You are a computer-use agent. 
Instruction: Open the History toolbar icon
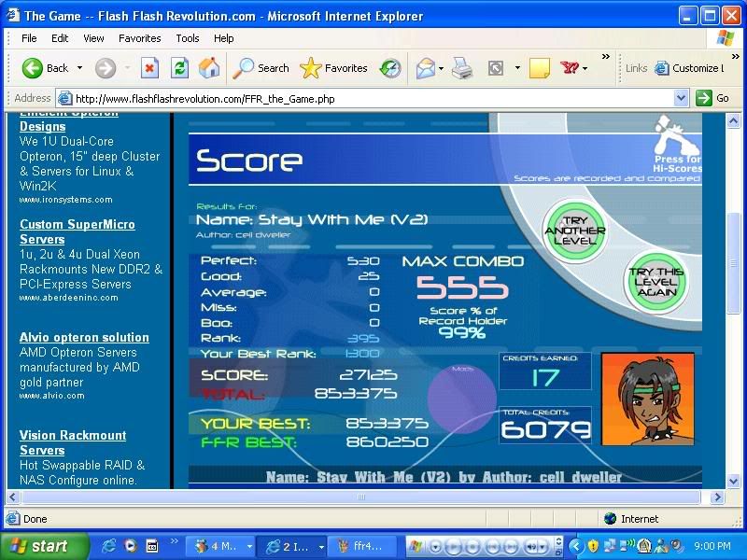390,68
